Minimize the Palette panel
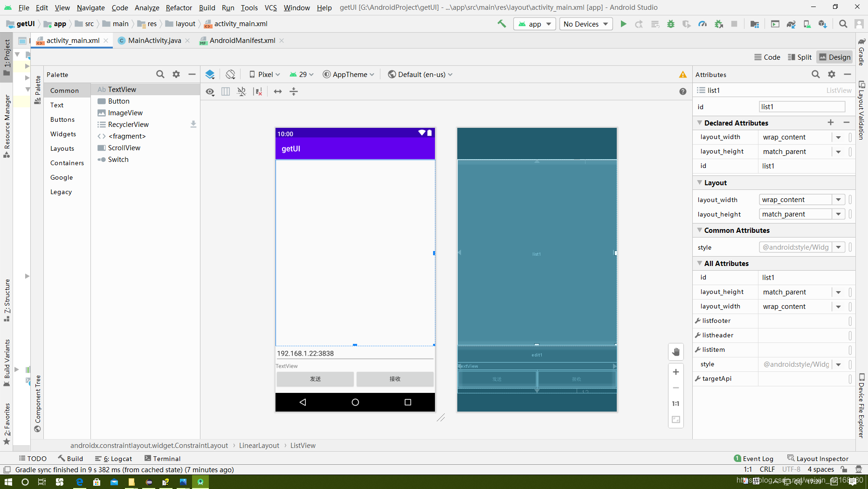Screen dimensions: 868x489 coord(192,74)
